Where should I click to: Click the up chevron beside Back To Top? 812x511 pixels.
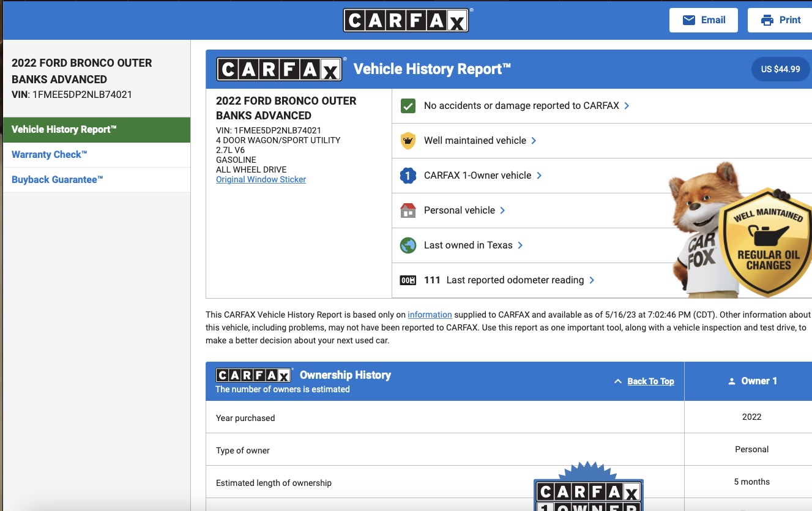point(618,381)
